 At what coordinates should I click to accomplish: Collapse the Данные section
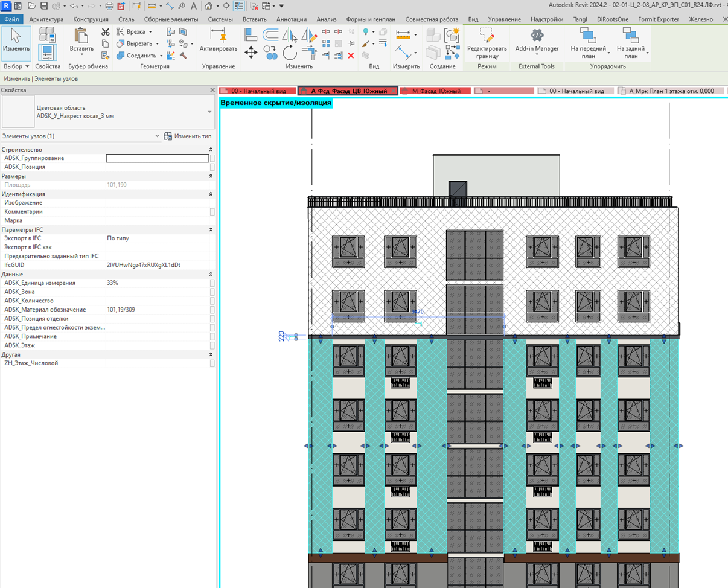point(211,274)
